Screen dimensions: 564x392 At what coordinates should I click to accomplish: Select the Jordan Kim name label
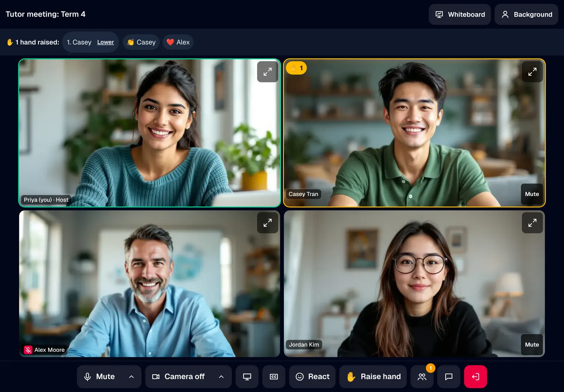click(304, 345)
